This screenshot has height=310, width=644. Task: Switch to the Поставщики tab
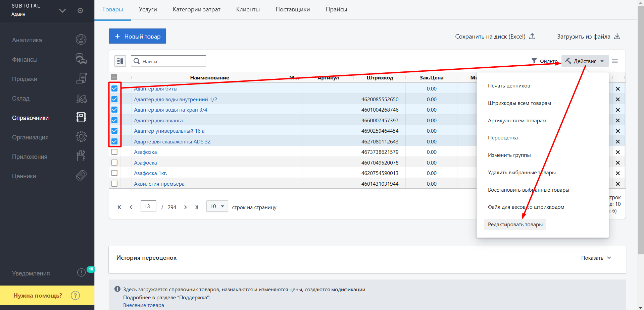293,9
